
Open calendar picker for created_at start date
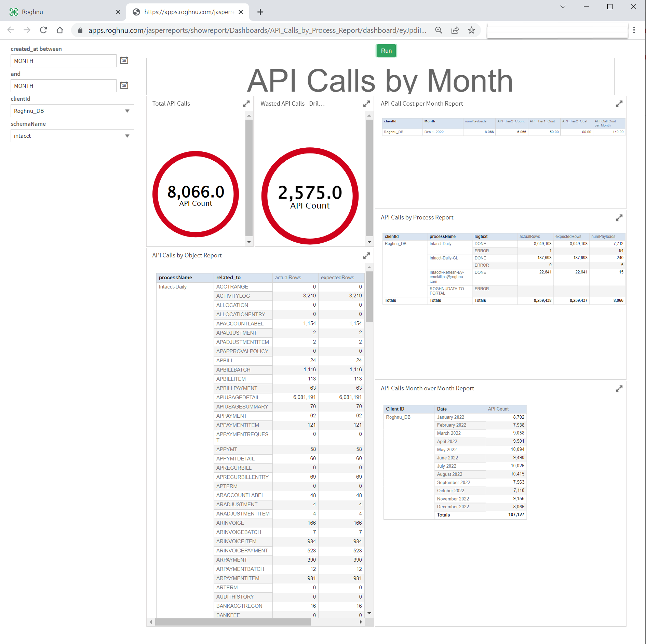point(124,61)
